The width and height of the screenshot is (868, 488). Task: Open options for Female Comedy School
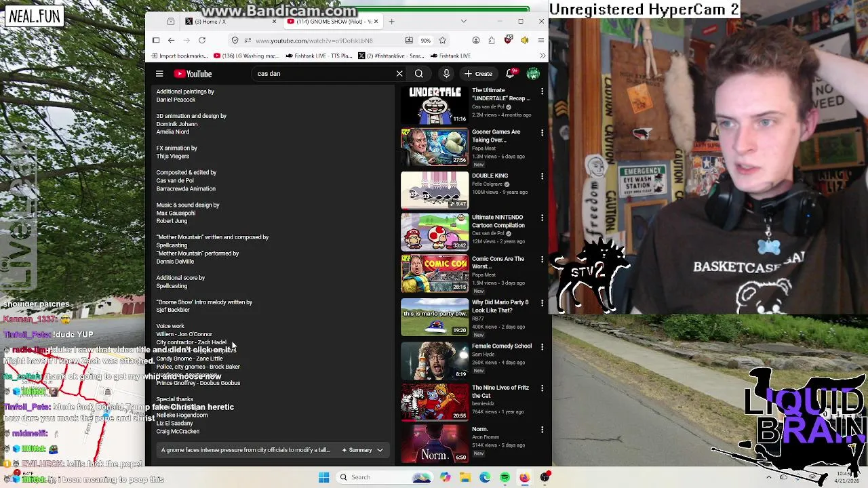click(542, 347)
